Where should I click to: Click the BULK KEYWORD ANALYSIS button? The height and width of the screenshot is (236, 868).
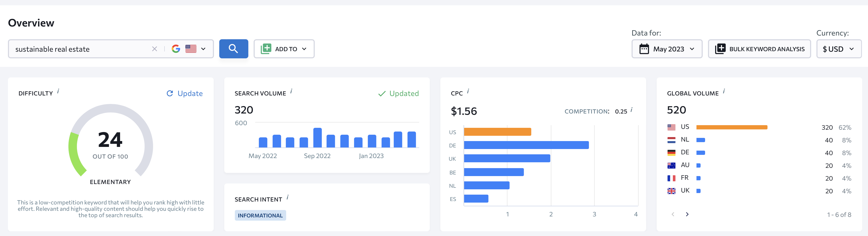[759, 49]
